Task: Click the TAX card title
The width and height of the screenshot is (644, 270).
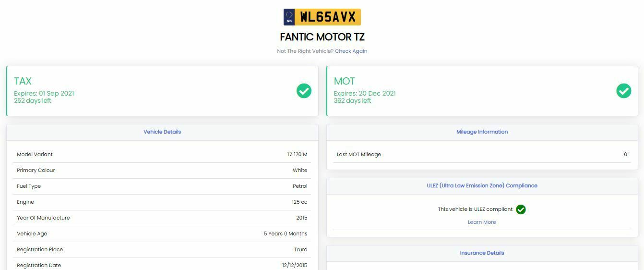Action: click(23, 81)
